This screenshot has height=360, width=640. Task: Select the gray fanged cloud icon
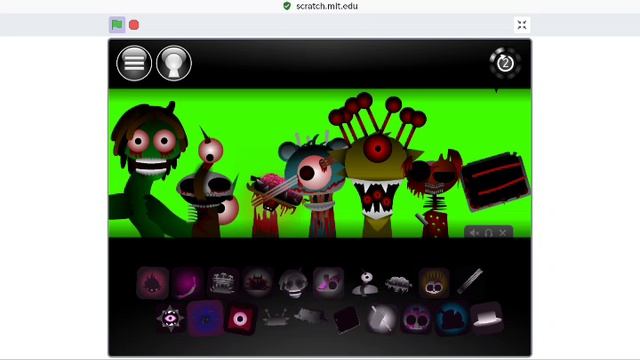pyautogui.click(x=398, y=284)
